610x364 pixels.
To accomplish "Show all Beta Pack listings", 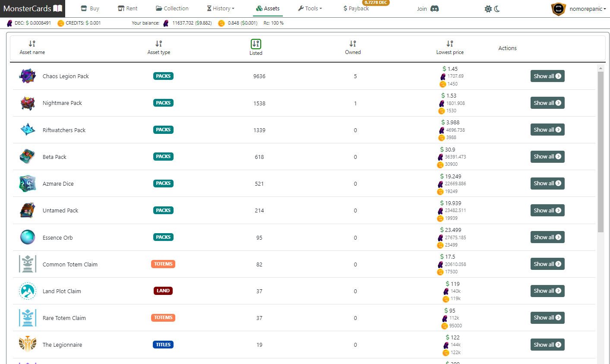I will (547, 157).
